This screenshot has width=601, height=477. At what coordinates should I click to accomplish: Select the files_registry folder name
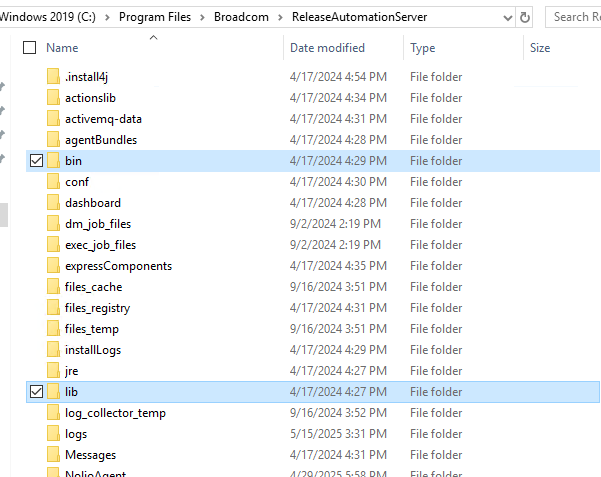point(97,308)
